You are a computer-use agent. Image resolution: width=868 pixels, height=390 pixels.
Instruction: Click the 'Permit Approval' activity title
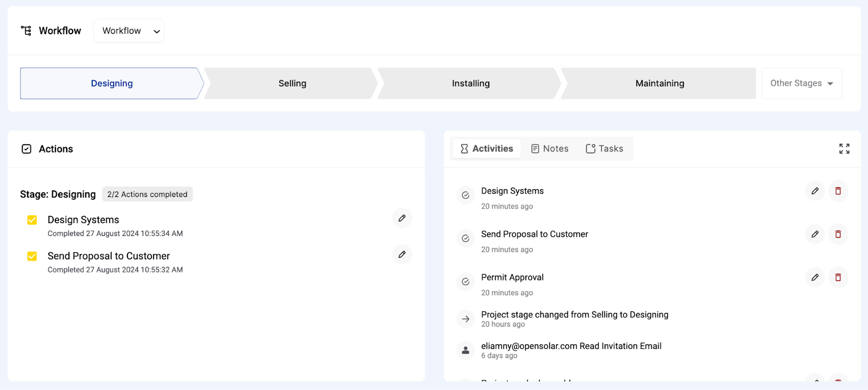(512, 277)
